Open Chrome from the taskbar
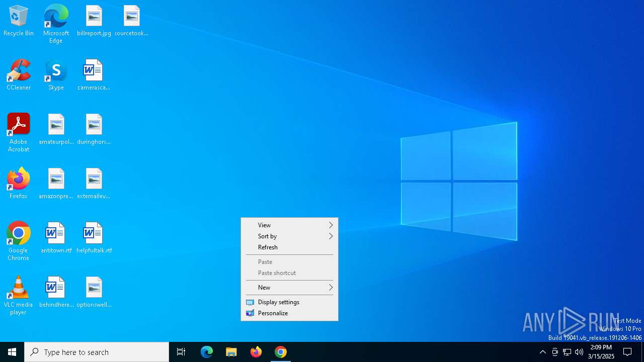This screenshot has height=362, width=644. (x=281, y=352)
